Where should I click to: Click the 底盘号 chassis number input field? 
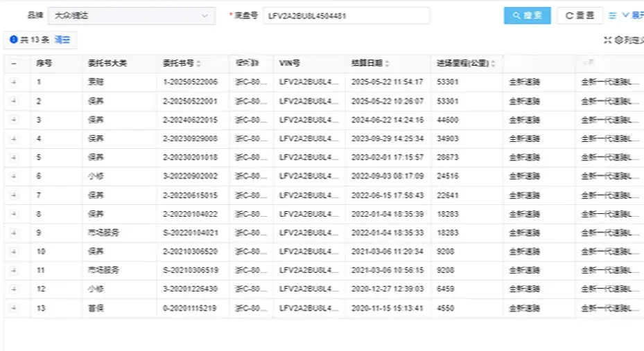pos(346,16)
